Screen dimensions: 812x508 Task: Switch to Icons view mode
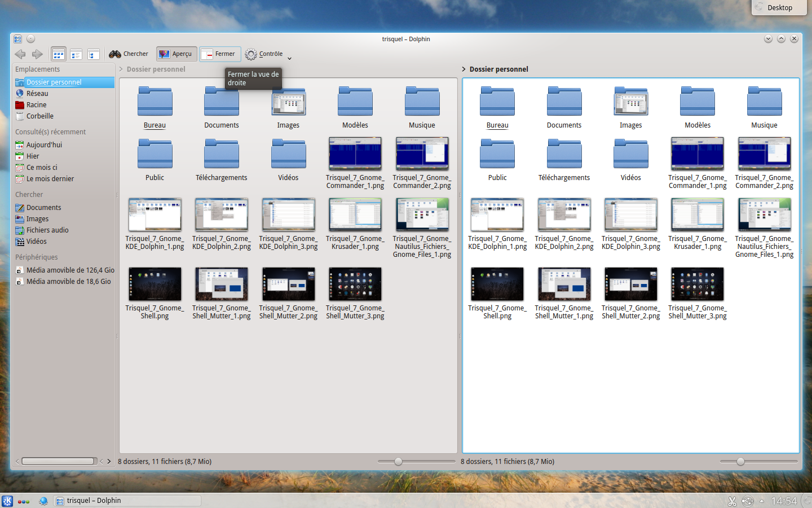pos(59,54)
